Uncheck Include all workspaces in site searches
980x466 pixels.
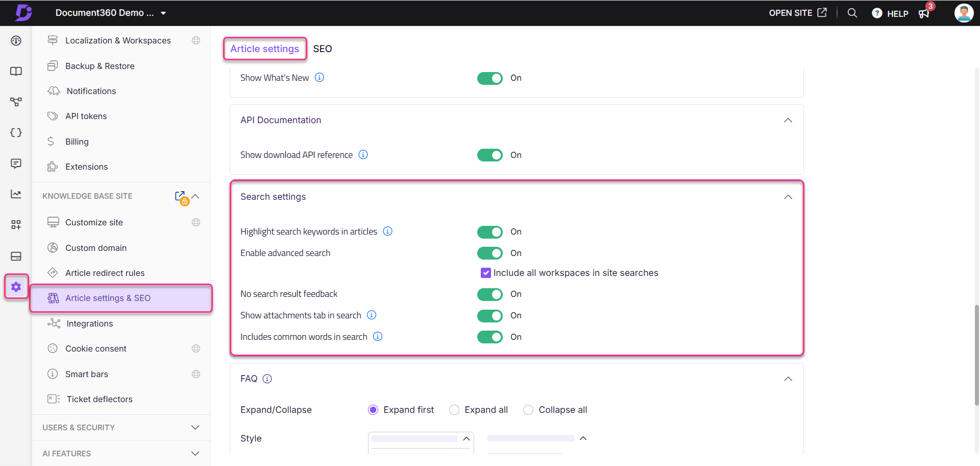486,273
